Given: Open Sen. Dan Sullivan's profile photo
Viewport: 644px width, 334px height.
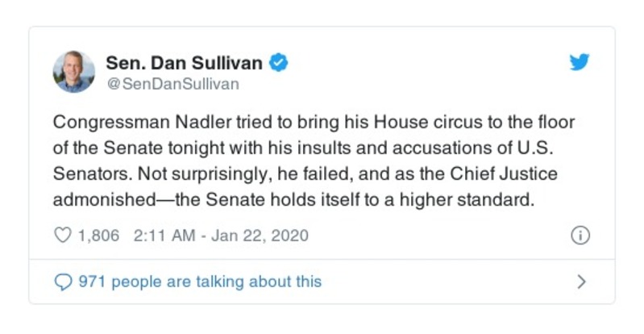Looking at the screenshot, I should [74, 72].
